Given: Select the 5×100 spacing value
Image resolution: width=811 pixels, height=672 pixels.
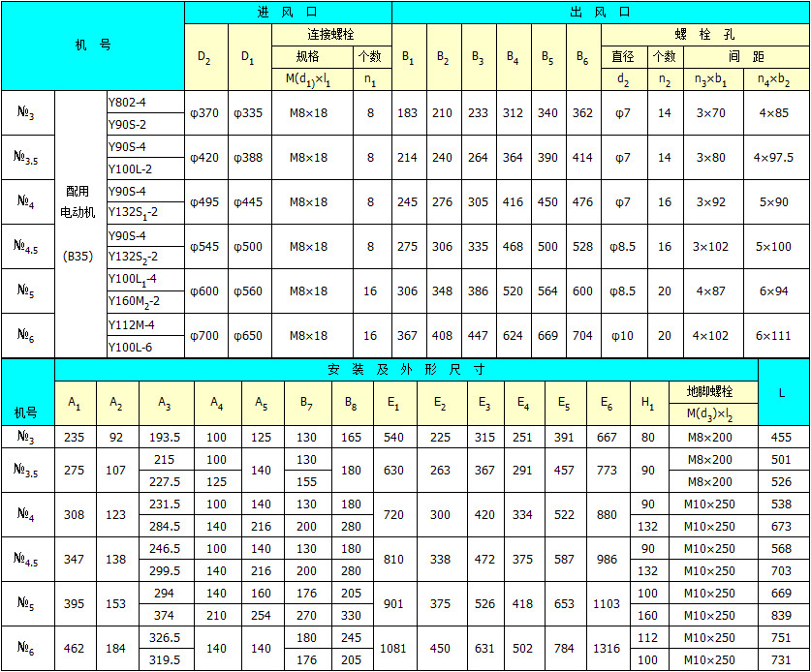Looking at the screenshot, I should pos(774,247).
